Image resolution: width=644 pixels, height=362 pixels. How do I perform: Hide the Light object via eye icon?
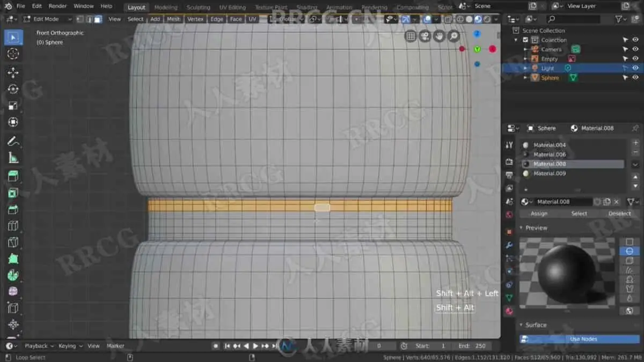635,68
